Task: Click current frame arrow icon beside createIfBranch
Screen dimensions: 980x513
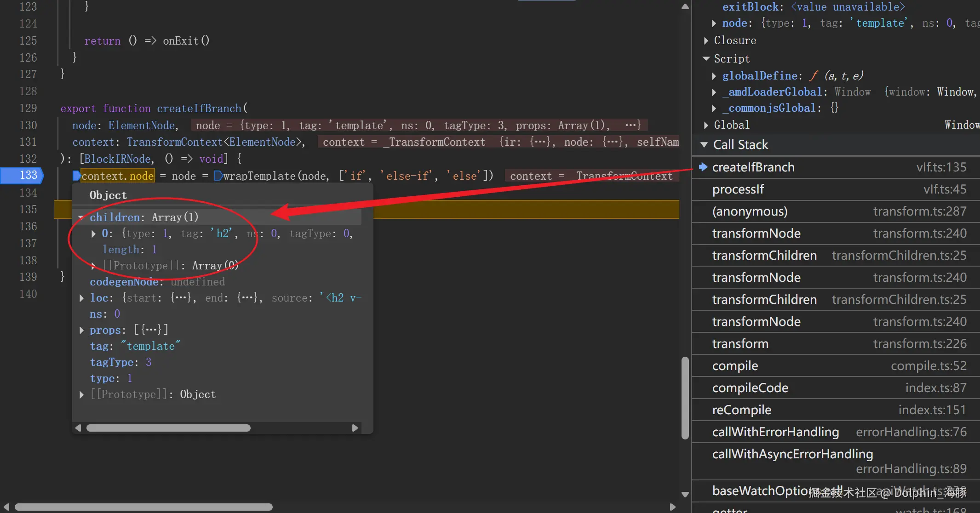Action: coord(703,167)
